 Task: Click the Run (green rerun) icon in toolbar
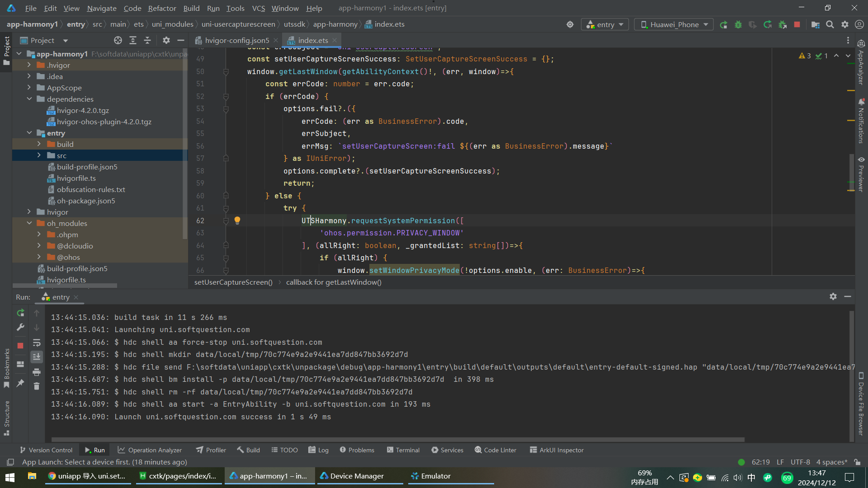coord(723,24)
